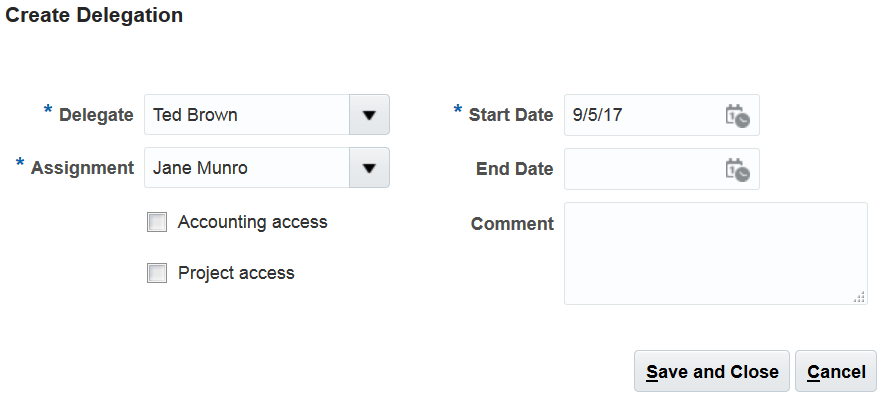
Task: Click the Comment box resize handle
Action: (859, 297)
